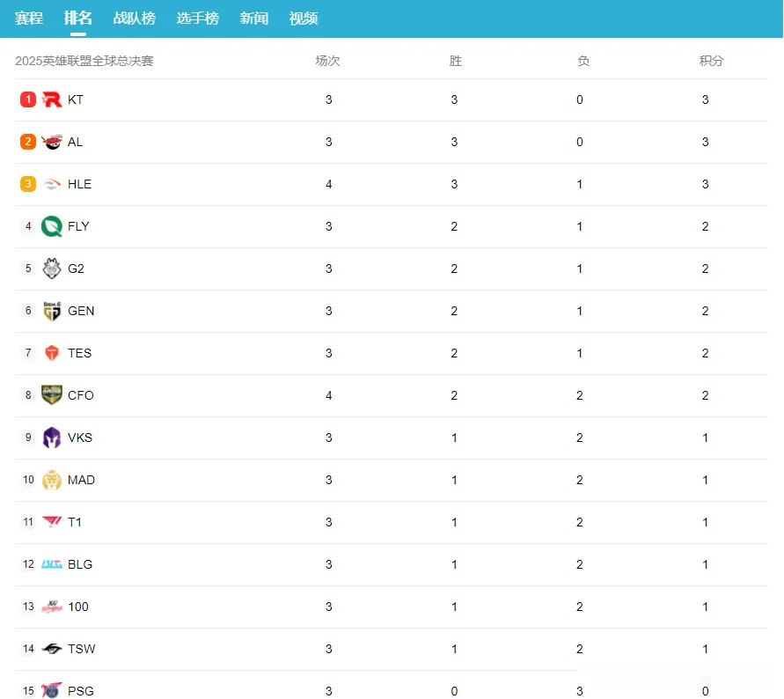784x699 pixels.
Task: Click the 积分 column header
Action: [711, 61]
